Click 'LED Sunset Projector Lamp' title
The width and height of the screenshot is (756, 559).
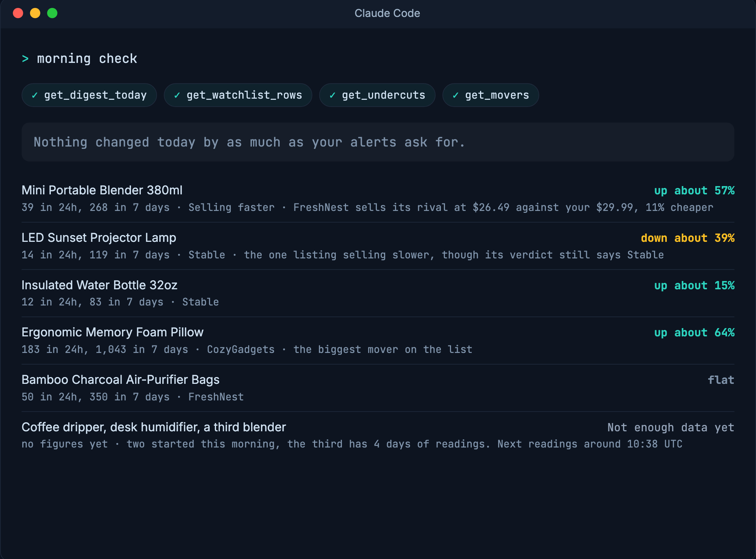99,238
